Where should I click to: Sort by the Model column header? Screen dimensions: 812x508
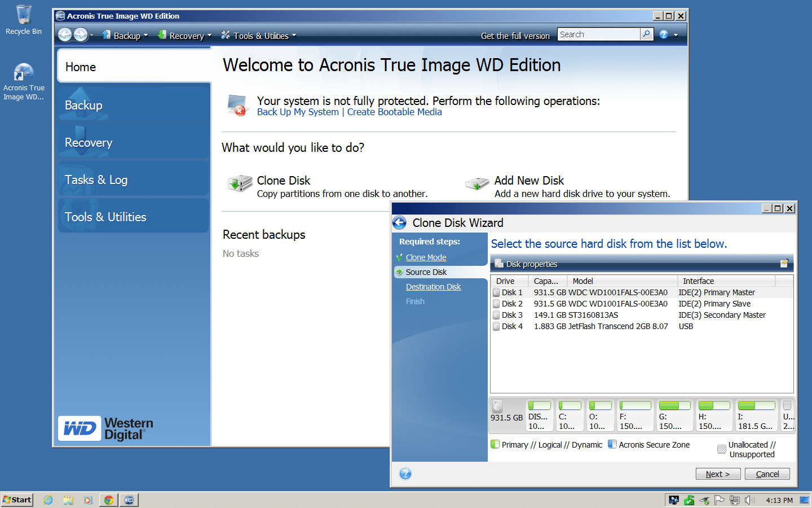pyautogui.click(x=623, y=281)
